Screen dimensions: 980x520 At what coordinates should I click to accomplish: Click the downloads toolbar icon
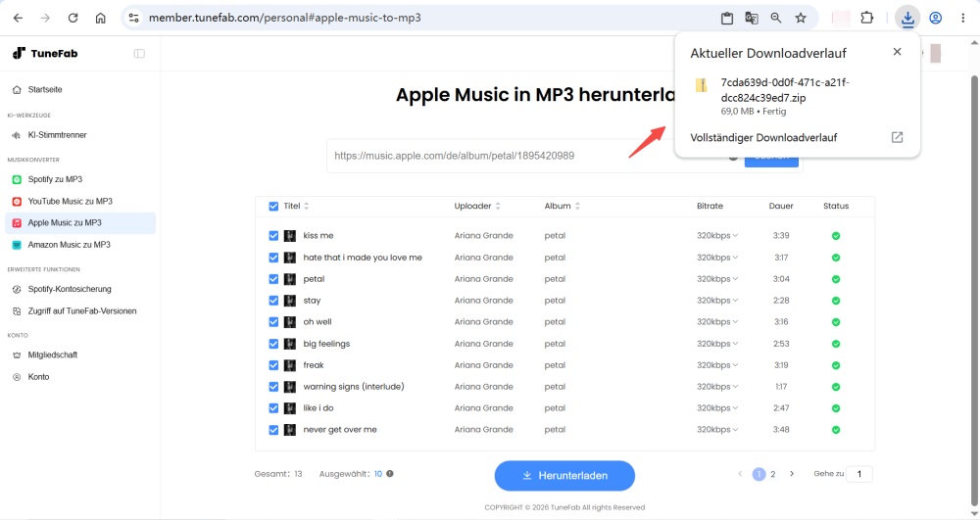907,18
